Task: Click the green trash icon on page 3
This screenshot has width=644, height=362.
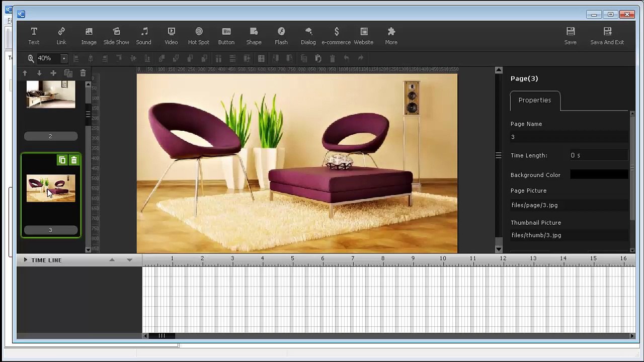Action: [x=74, y=160]
